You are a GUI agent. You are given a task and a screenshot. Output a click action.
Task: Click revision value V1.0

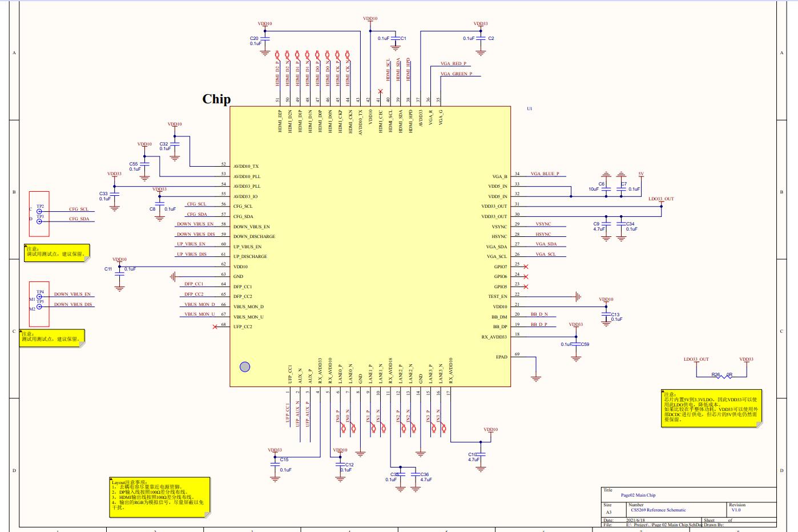click(736, 510)
